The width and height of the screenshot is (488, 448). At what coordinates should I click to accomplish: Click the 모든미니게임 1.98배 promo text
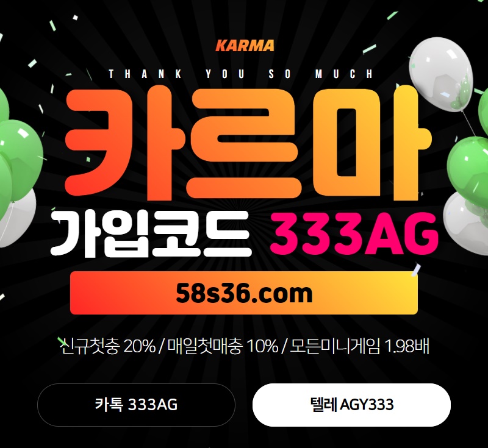359,346
